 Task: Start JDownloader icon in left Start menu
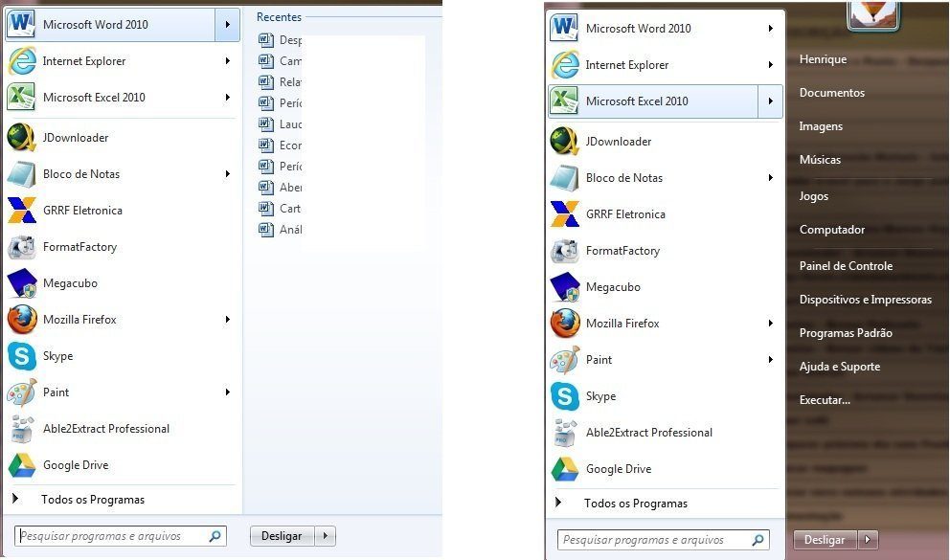pos(21,138)
